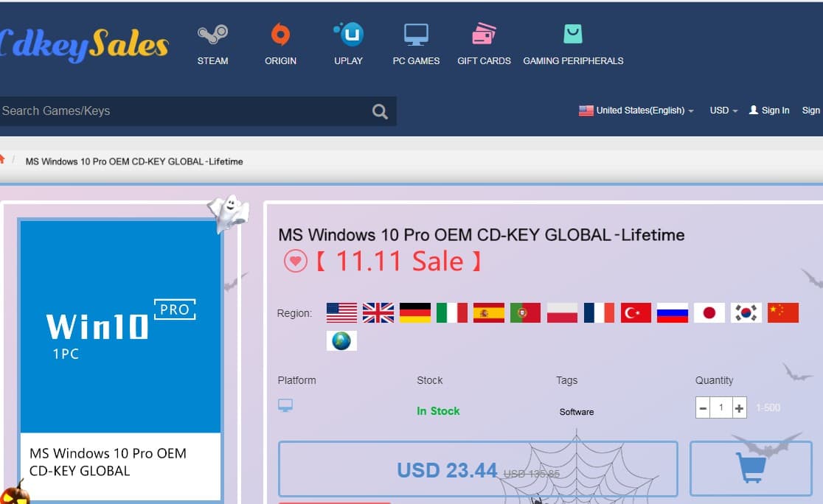
Task: Increase quantity using the plus stepper
Action: (x=737, y=407)
